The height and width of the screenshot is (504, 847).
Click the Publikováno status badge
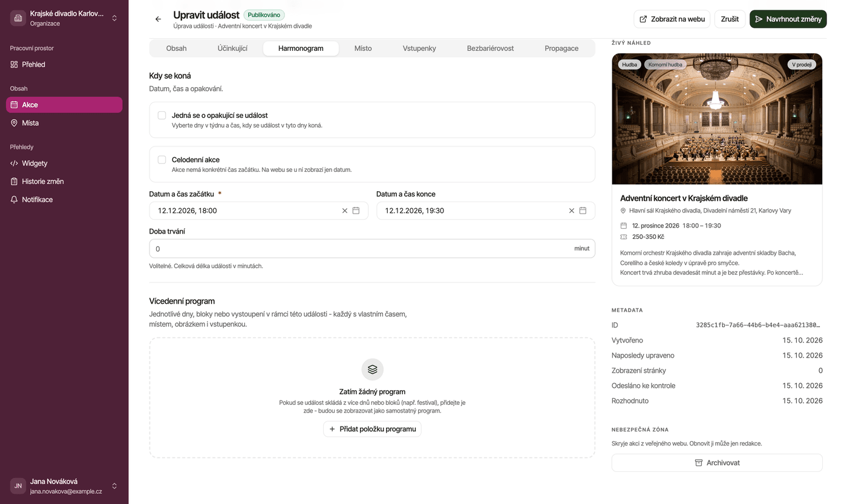pyautogui.click(x=264, y=15)
